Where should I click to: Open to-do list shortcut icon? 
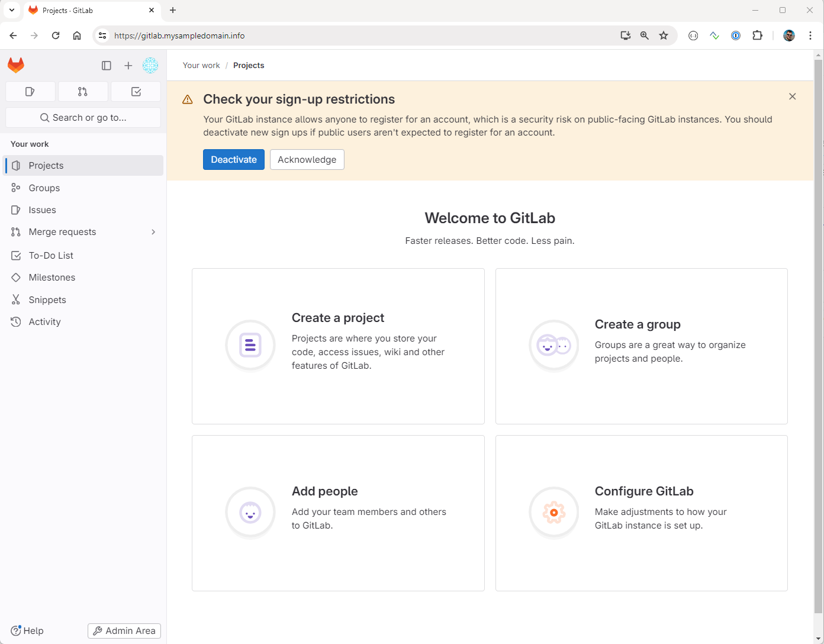[x=136, y=92]
